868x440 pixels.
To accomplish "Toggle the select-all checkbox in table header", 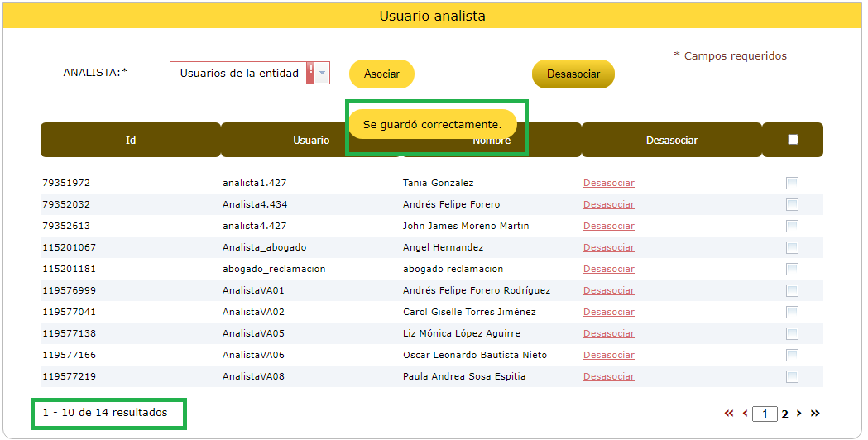I will tap(793, 140).
